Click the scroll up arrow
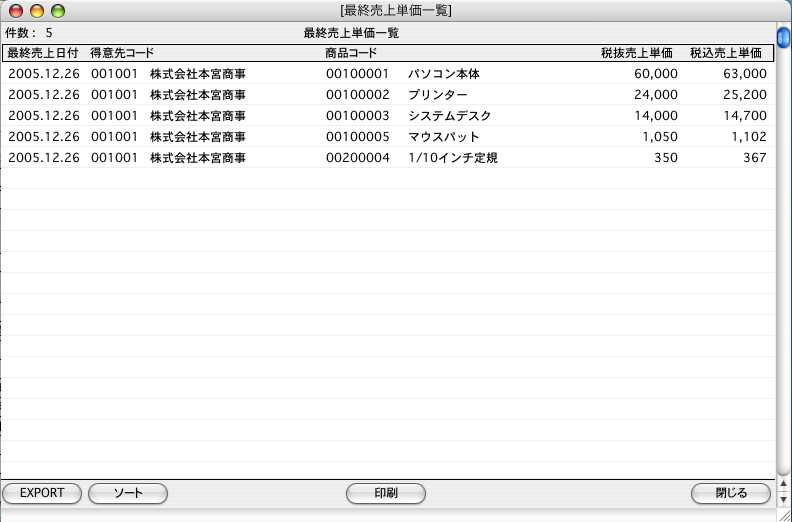The image size is (792, 522). 784,485
